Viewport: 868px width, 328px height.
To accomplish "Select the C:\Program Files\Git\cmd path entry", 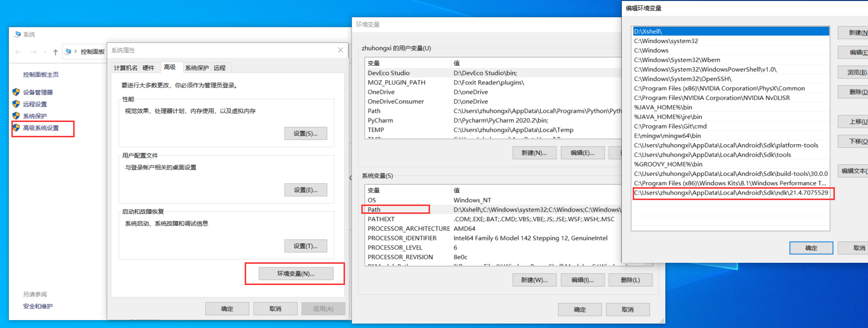I will pyautogui.click(x=731, y=126).
